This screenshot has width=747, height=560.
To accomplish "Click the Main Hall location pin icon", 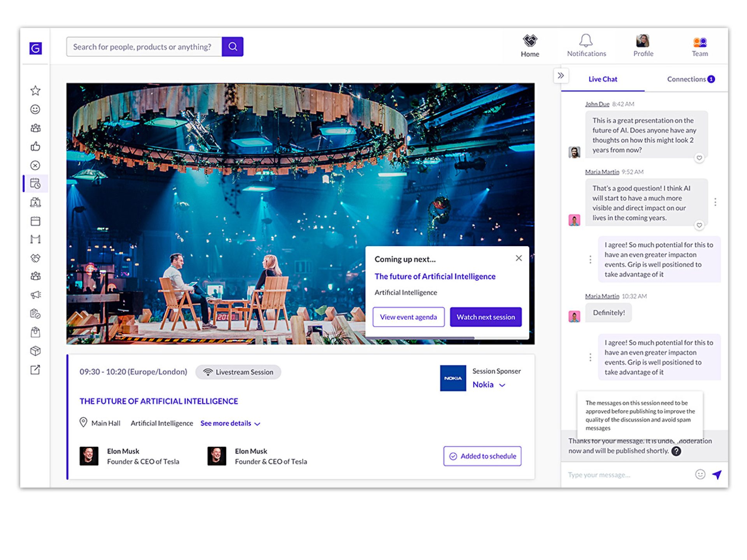I will tap(83, 422).
